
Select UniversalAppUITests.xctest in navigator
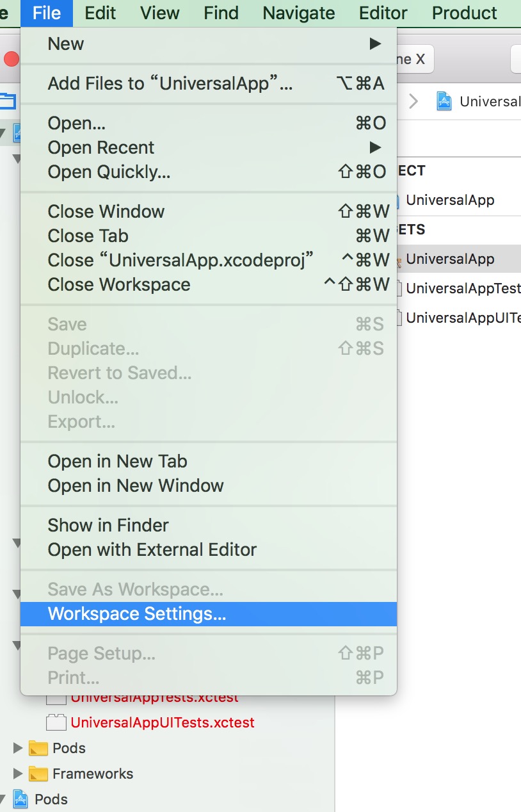pyautogui.click(x=163, y=722)
